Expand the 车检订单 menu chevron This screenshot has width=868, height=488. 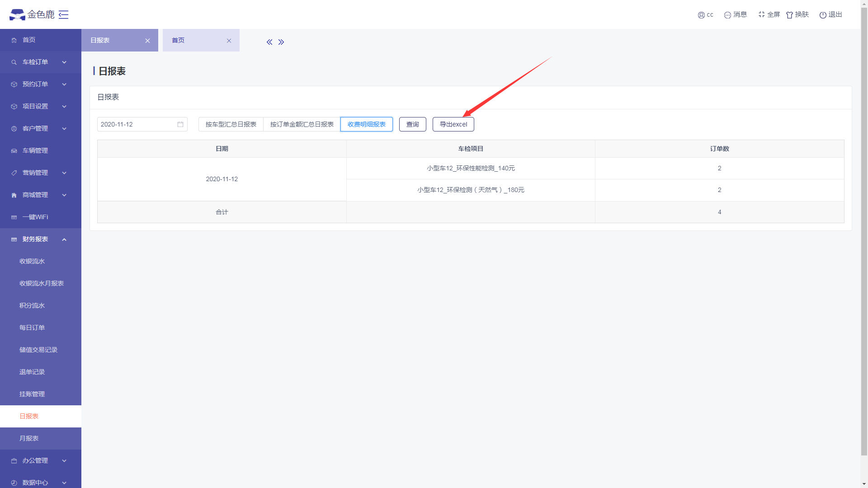click(x=64, y=62)
